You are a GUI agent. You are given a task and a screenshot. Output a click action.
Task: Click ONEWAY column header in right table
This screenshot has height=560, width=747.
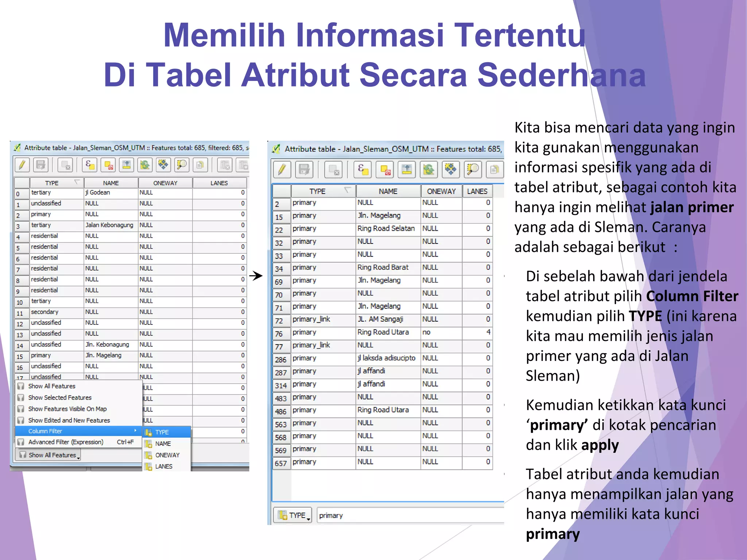point(441,191)
